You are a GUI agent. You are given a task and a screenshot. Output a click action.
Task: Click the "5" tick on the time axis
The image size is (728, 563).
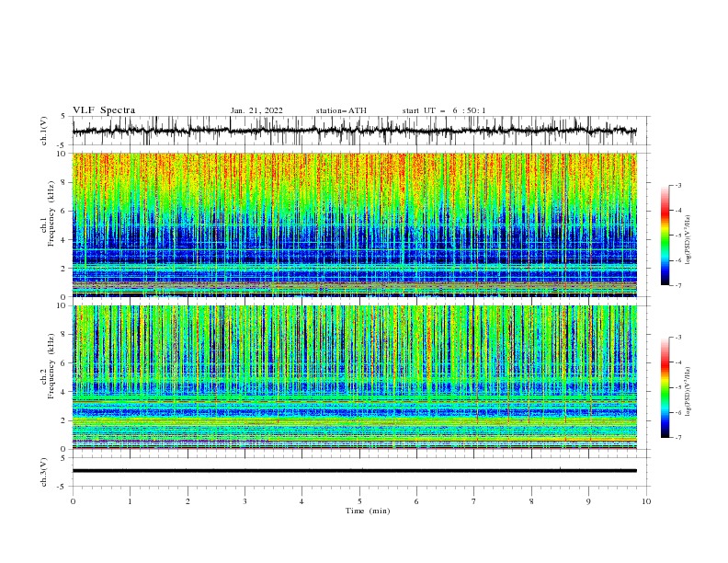coord(359,501)
